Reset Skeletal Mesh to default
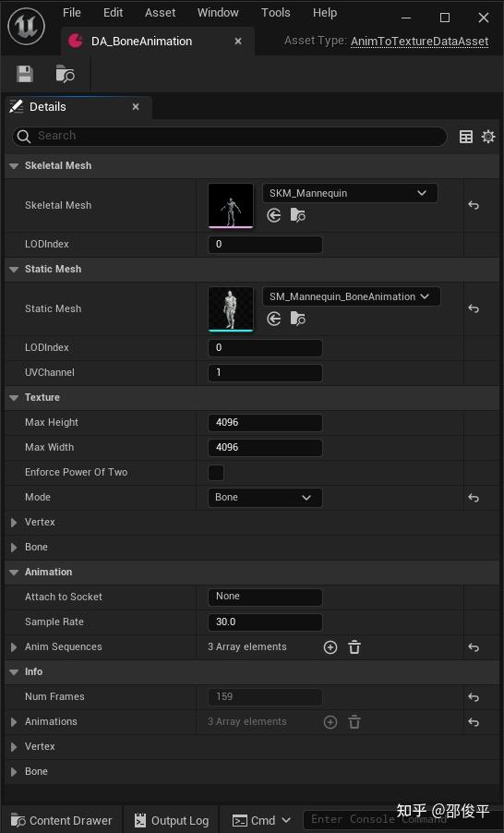The image size is (504, 833). coord(474,205)
